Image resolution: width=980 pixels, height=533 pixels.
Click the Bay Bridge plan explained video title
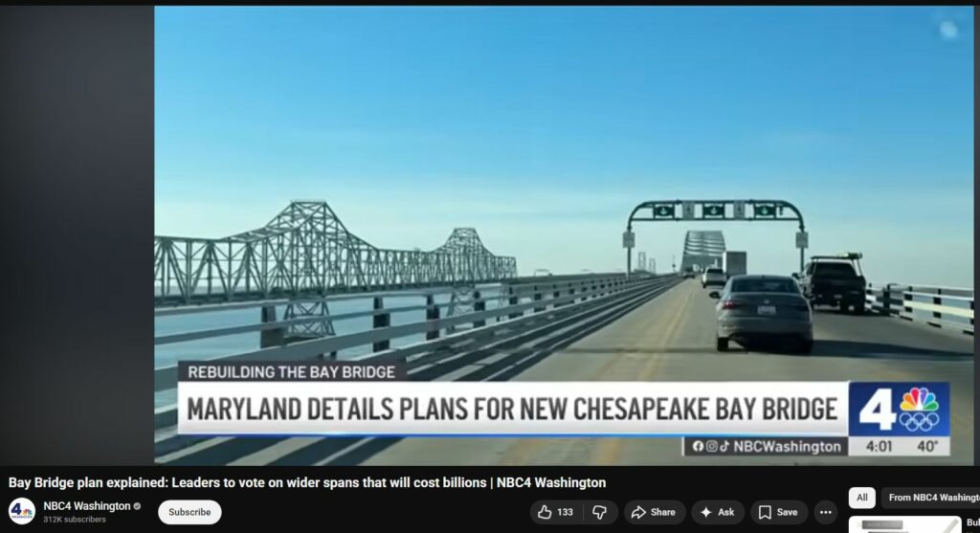(307, 482)
